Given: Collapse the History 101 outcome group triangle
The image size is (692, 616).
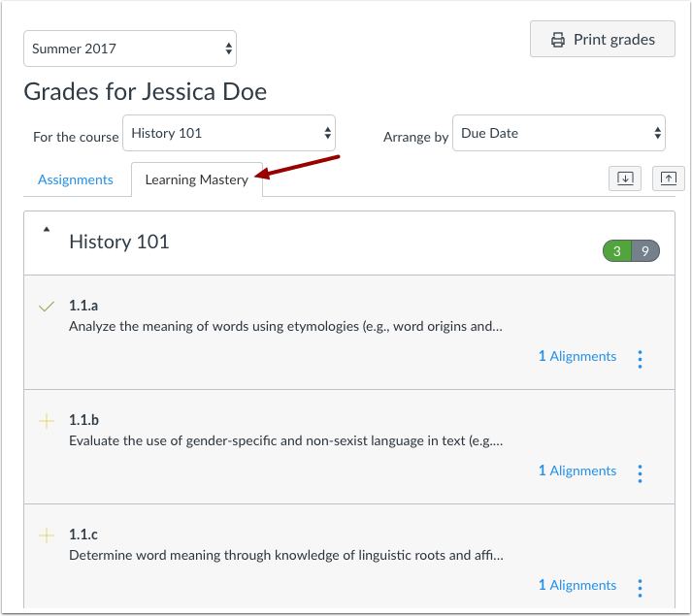Looking at the screenshot, I should (46, 231).
